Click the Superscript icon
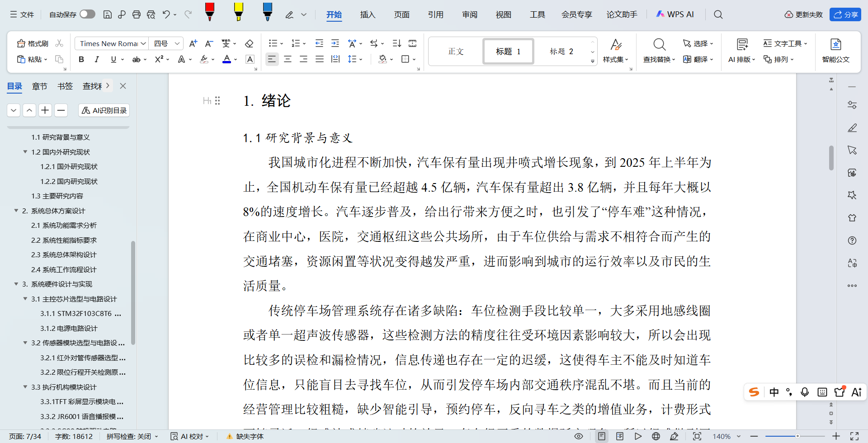 (159, 59)
